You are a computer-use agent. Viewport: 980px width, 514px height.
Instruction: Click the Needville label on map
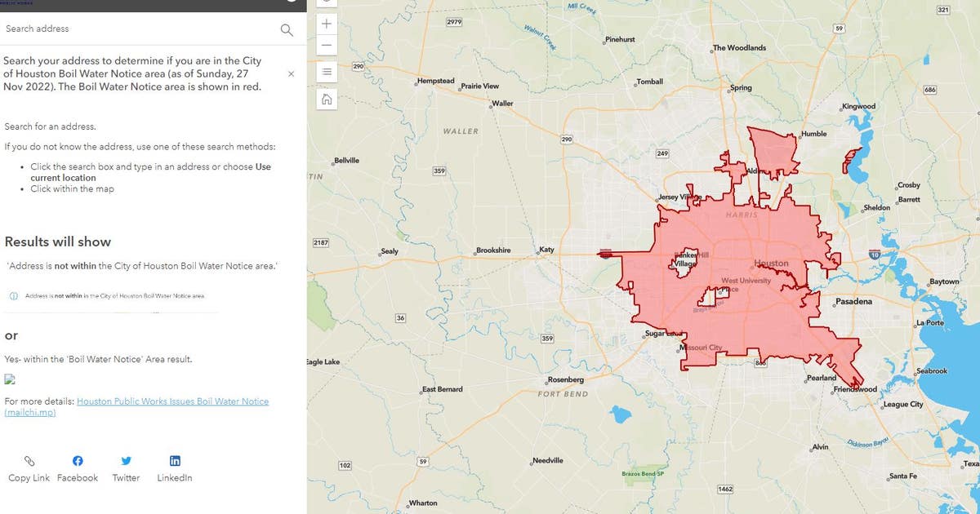coord(548,460)
